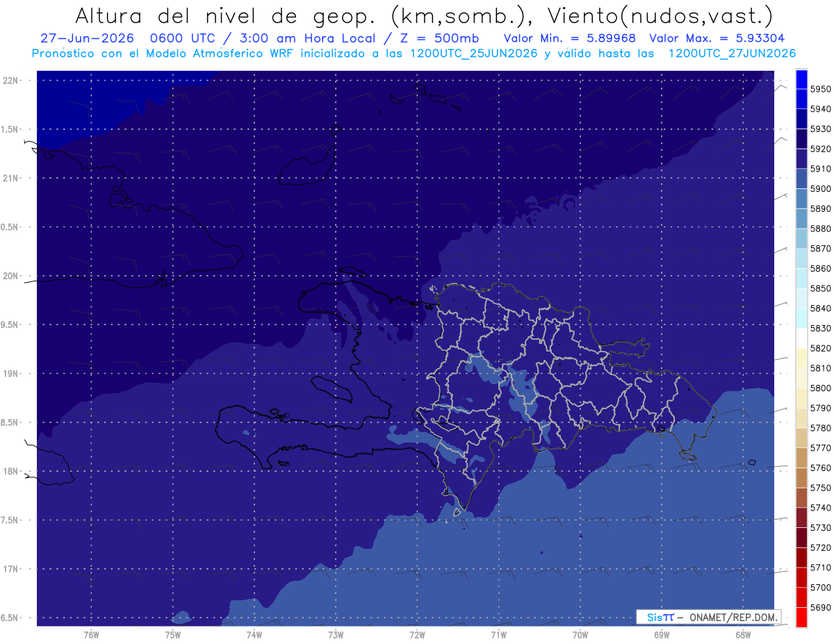
Task: Click latitude label '17N'
Action: tap(12, 569)
